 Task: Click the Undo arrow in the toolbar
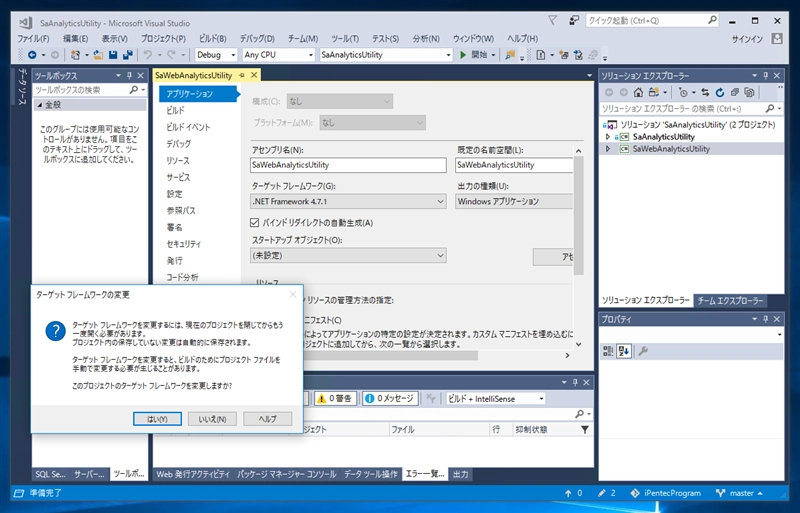[148, 55]
